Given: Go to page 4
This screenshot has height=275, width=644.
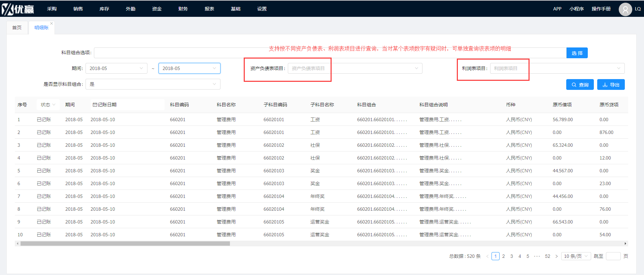Looking at the screenshot, I should (520, 256).
